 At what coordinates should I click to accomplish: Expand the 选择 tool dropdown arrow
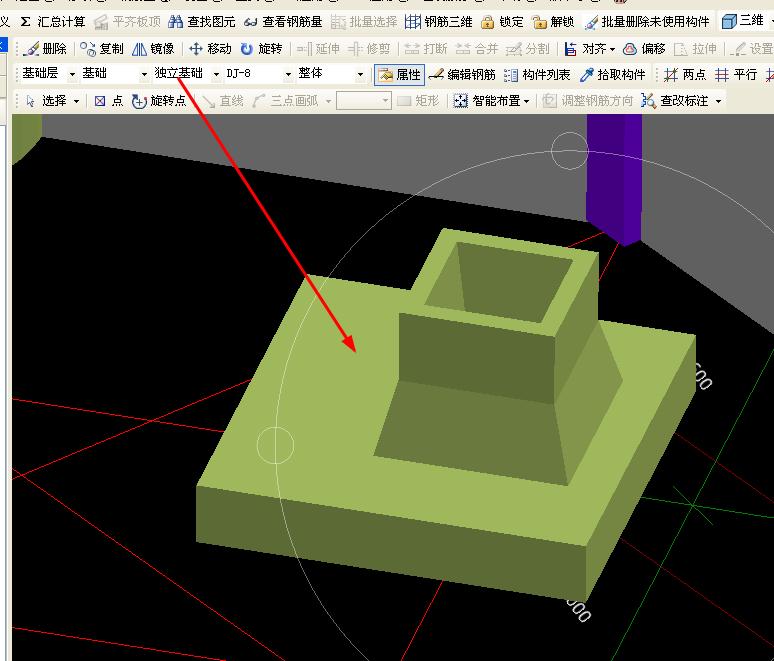pos(77,101)
